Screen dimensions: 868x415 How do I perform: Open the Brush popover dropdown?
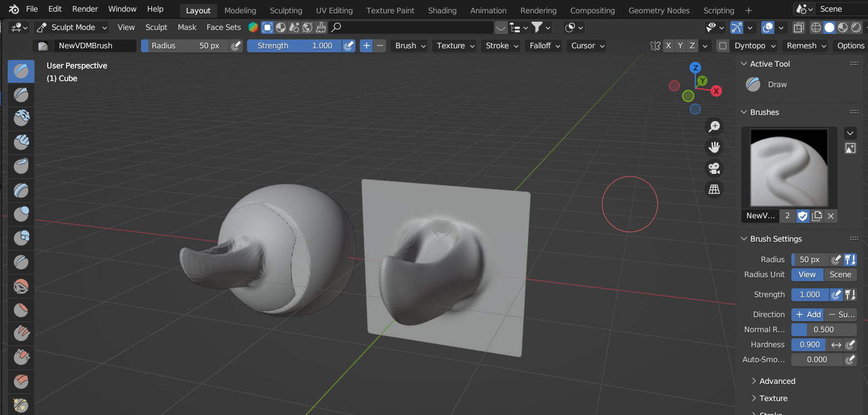click(x=410, y=46)
